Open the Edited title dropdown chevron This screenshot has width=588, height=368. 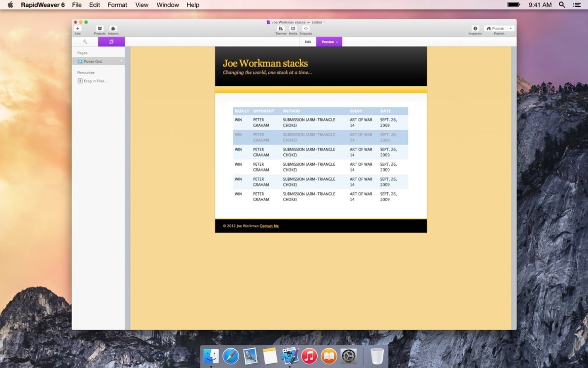(325, 22)
